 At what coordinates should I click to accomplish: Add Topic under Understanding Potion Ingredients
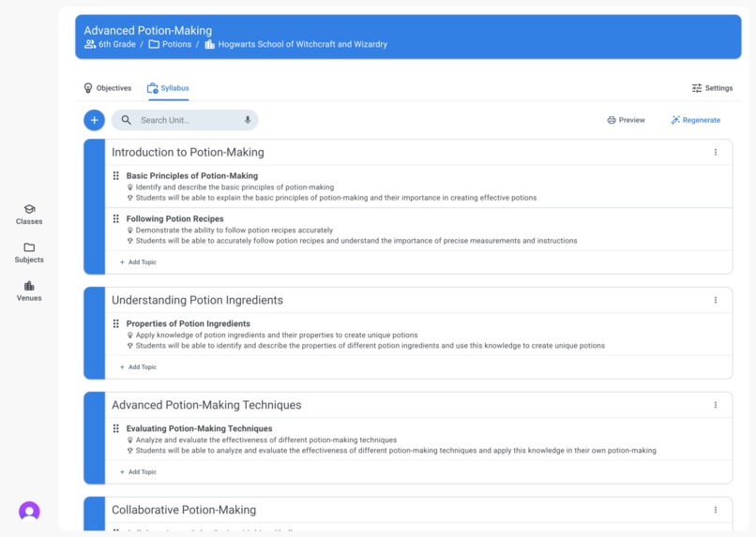click(138, 367)
